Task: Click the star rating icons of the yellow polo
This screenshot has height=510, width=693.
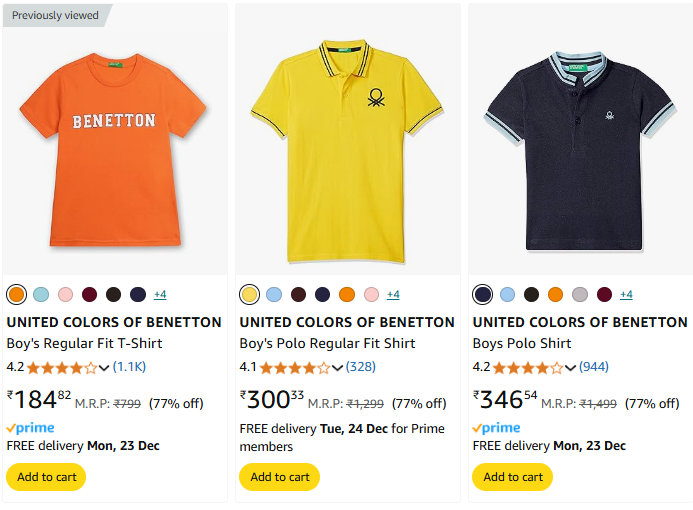Action: 295,368
